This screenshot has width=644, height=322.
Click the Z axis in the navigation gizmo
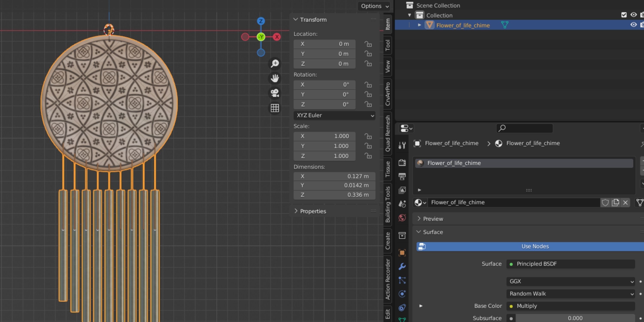[x=261, y=21]
